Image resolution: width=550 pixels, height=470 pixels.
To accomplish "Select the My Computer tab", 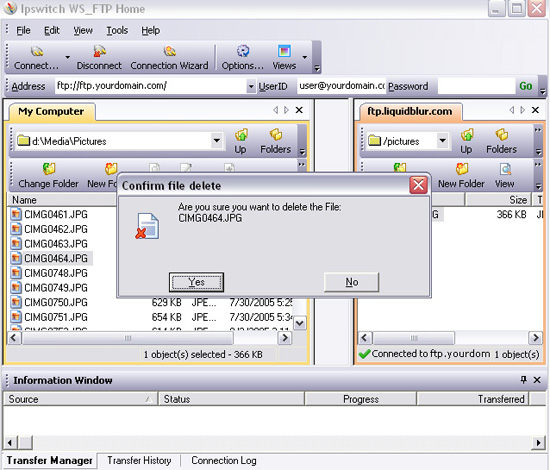I will 51,112.
